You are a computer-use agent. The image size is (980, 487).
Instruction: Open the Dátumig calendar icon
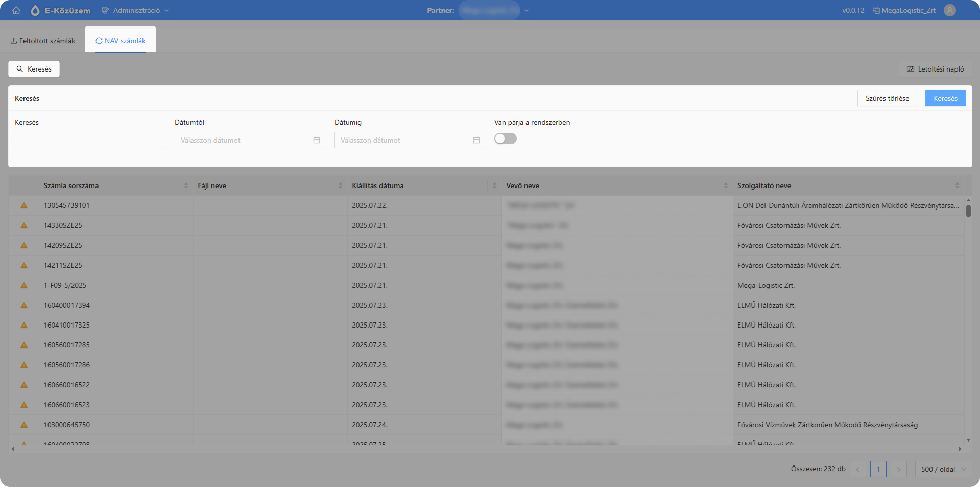click(476, 140)
